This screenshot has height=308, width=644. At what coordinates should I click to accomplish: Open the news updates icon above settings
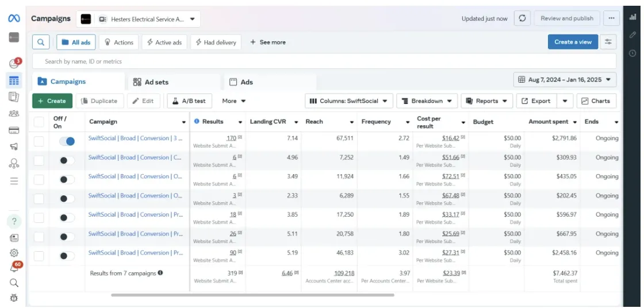point(14,238)
